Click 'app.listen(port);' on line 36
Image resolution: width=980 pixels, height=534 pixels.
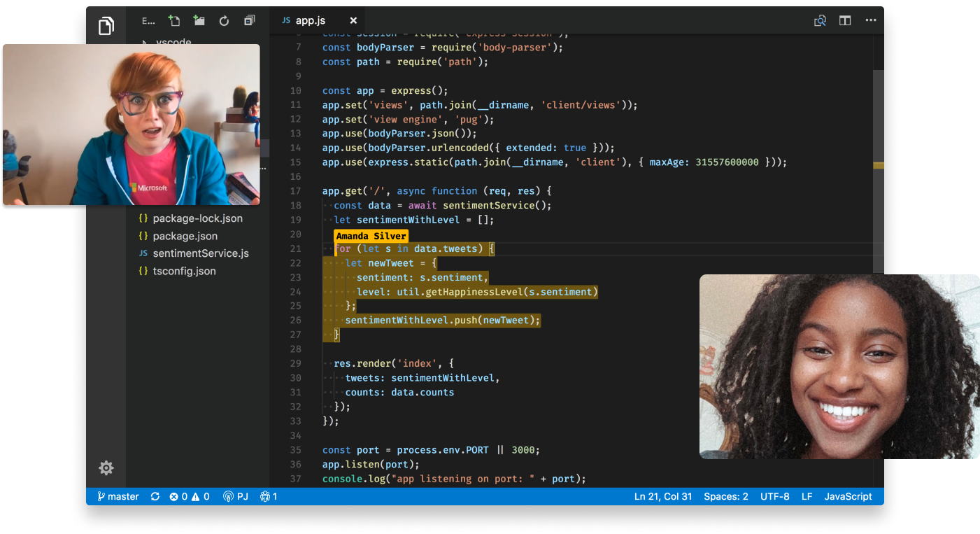pos(371,464)
